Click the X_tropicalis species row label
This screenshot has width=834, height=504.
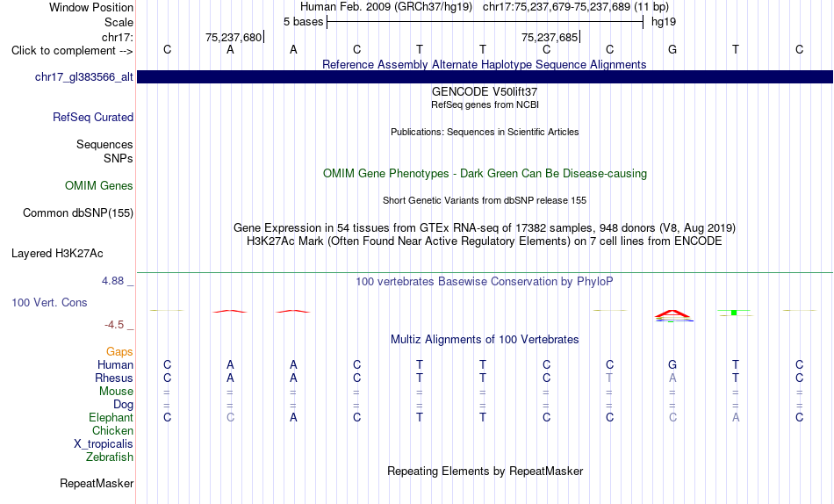point(104,444)
